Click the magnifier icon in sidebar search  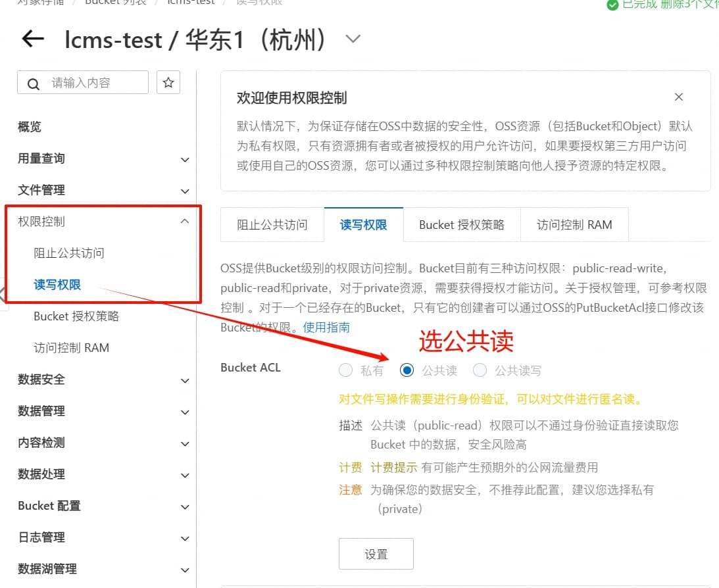point(33,84)
